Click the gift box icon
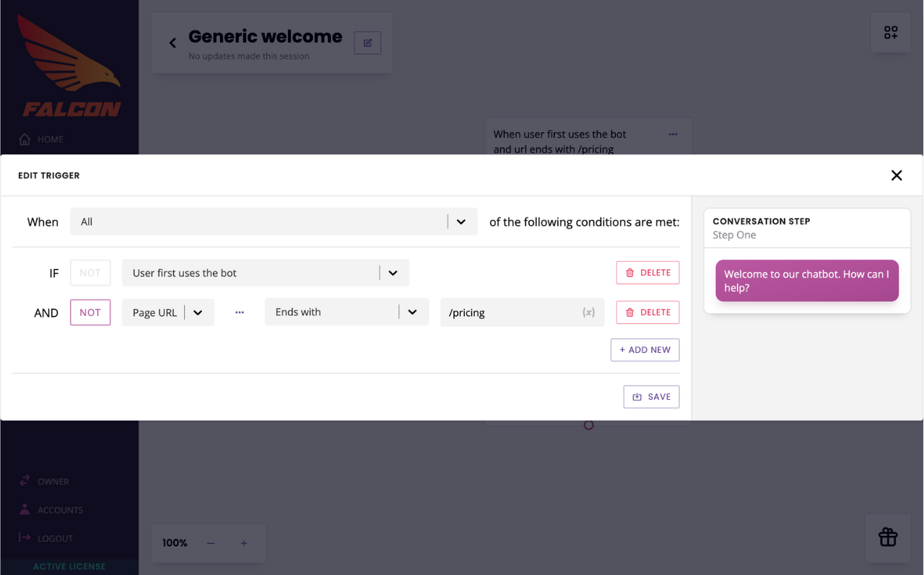The image size is (924, 575). point(888,537)
